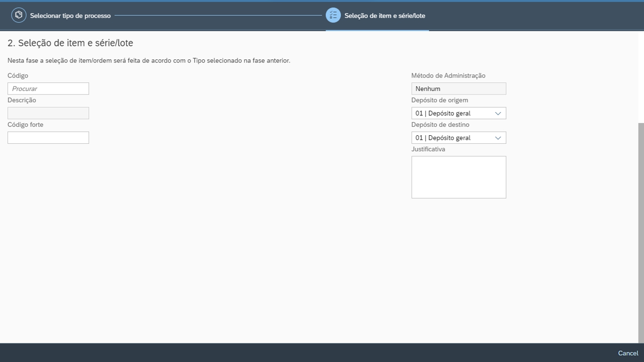Click the Justificativa label
The width and height of the screenshot is (644, 362).
(x=428, y=149)
